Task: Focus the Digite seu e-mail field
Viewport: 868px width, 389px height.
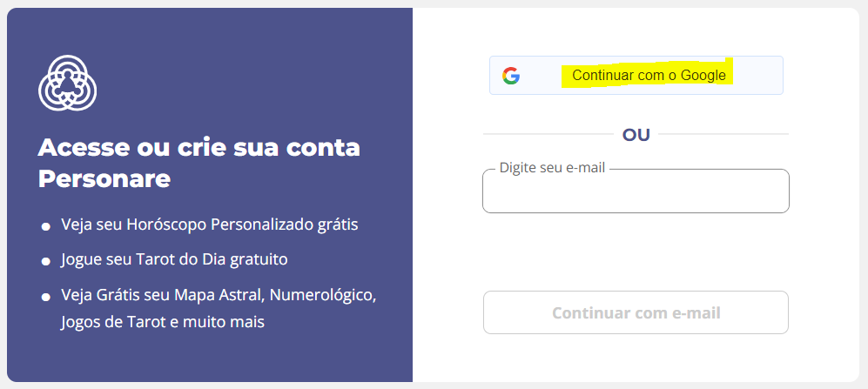Action: [636, 191]
